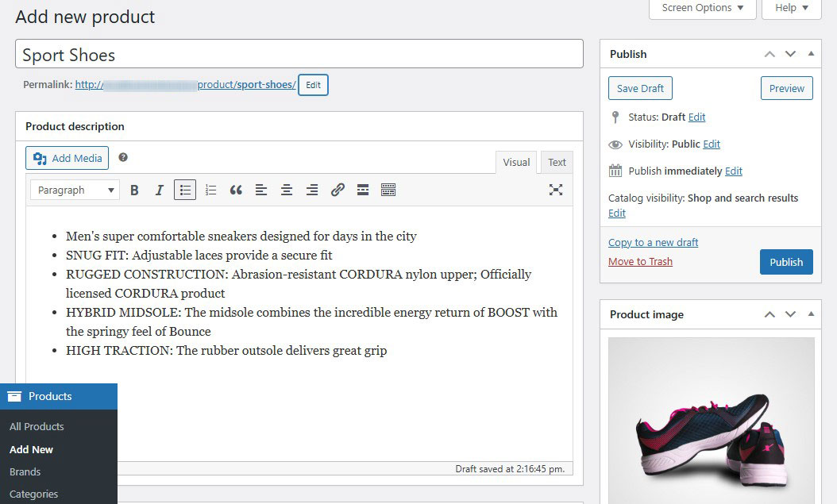
Task: Click the Add Media button
Action: pos(67,158)
